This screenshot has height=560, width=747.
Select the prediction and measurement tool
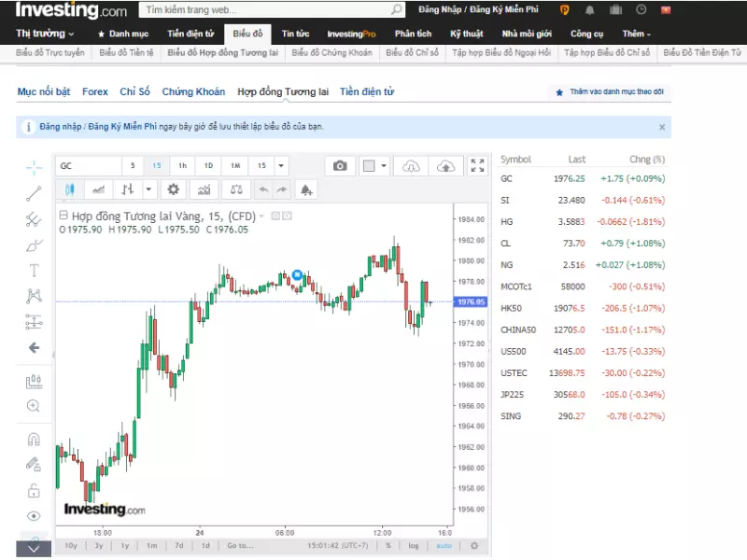(x=34, y=322)
